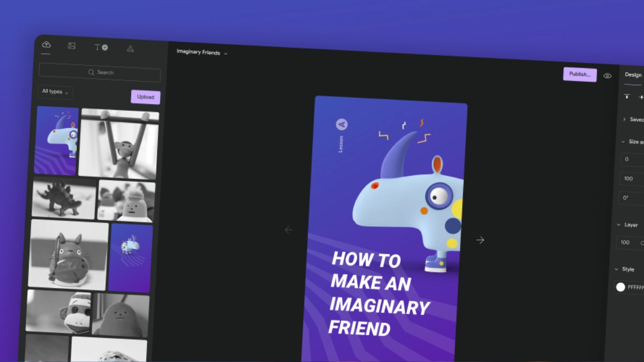Click the Search assets field

[x=100, y=72]
